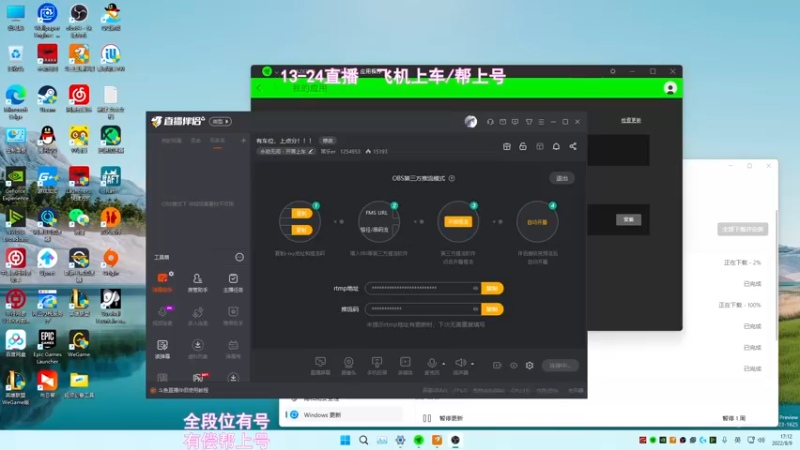
Task: Edit the stream category tag with pencil
Action: [311, 152]
